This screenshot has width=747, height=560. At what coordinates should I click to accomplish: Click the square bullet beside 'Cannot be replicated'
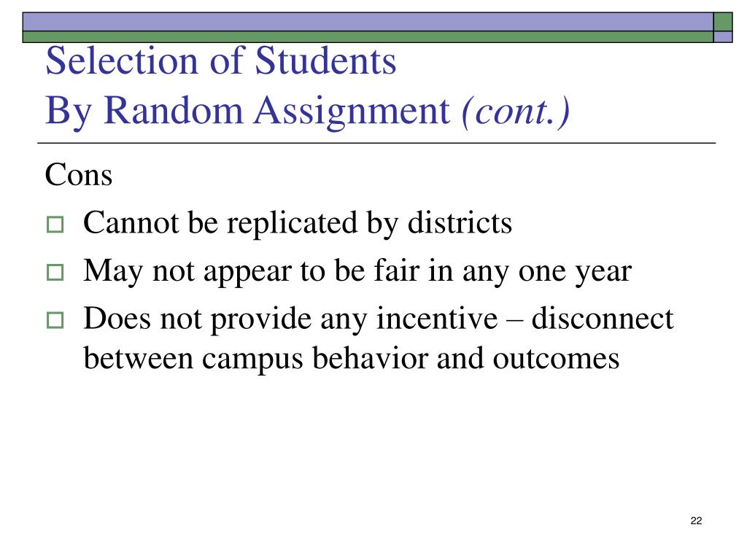click(55, 225)
